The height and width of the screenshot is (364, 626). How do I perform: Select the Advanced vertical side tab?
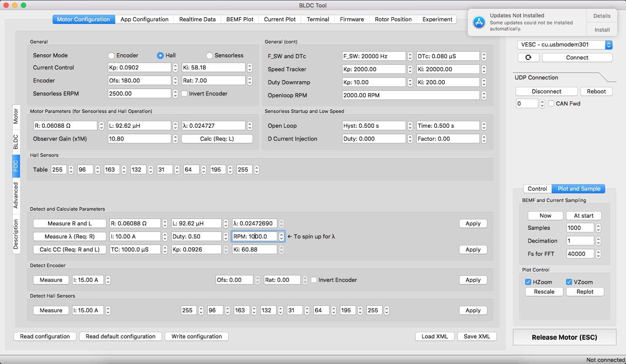point(16,195)
